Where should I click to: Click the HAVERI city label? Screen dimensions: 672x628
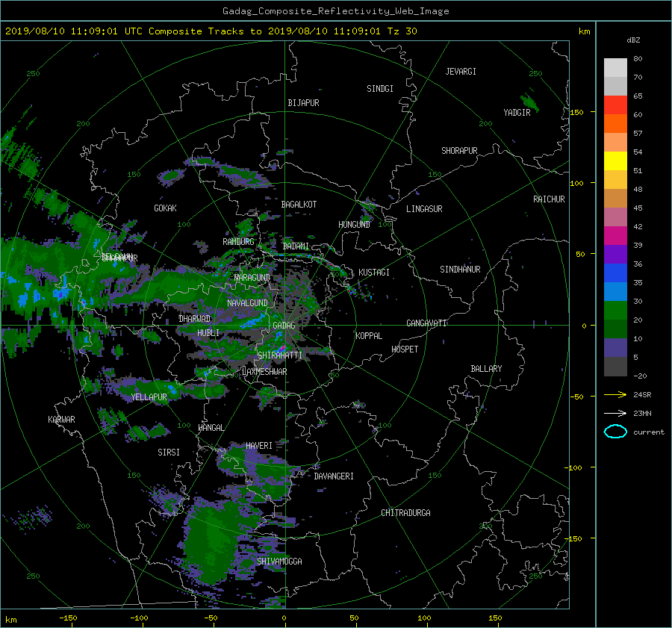click(x=259, y=447)
